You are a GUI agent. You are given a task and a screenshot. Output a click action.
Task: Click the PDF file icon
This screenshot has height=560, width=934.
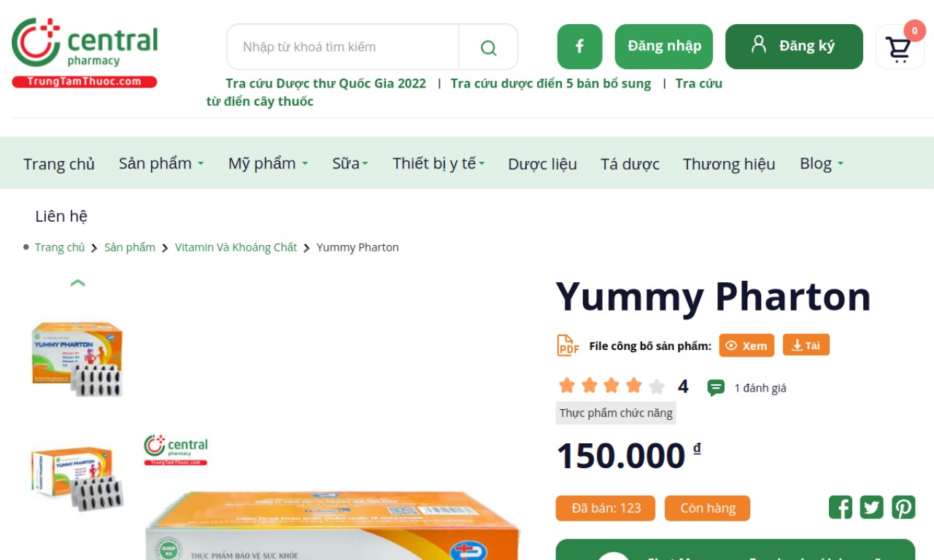coord(568,346)
